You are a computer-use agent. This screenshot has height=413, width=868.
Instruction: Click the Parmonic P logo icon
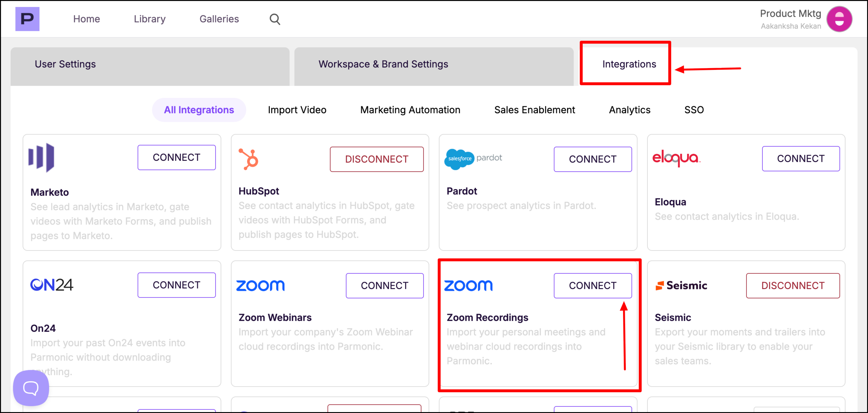[27, 19]
